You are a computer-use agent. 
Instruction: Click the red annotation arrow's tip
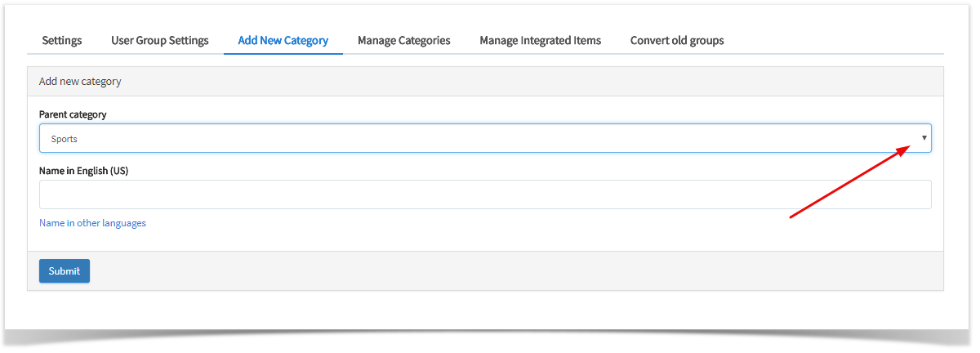click(909, 147)
